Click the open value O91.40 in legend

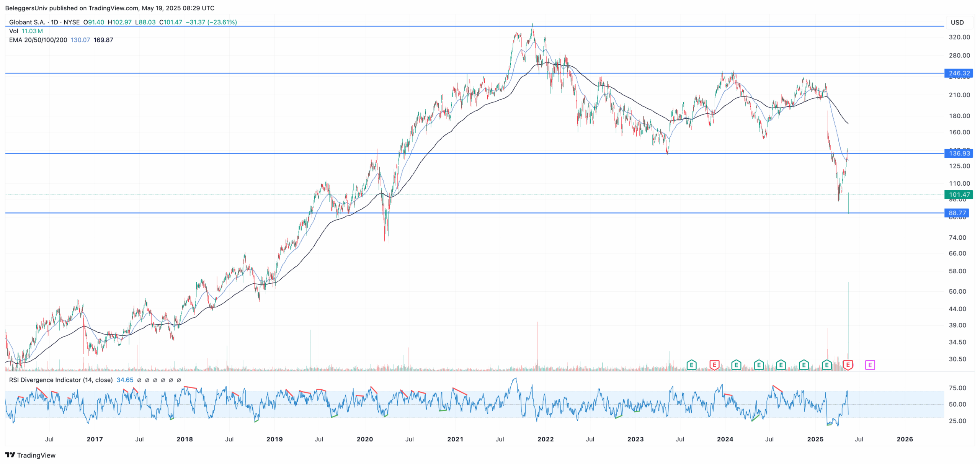[94, 22]
